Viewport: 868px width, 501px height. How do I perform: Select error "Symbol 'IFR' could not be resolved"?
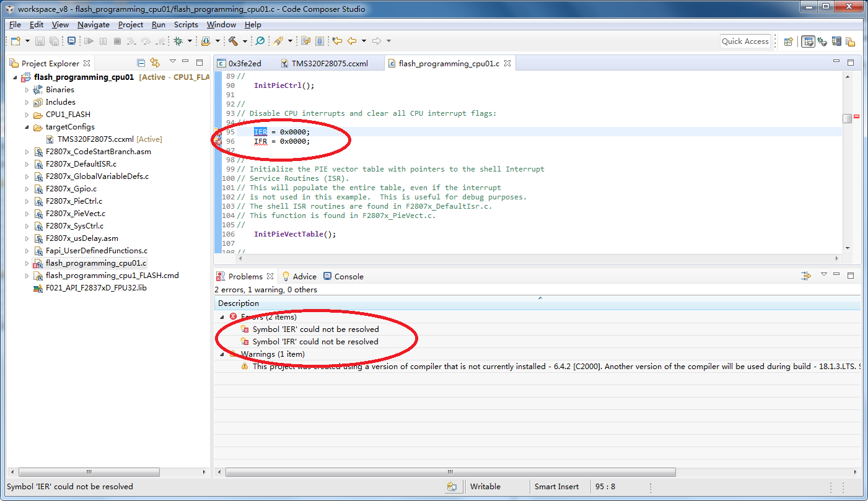315,341
